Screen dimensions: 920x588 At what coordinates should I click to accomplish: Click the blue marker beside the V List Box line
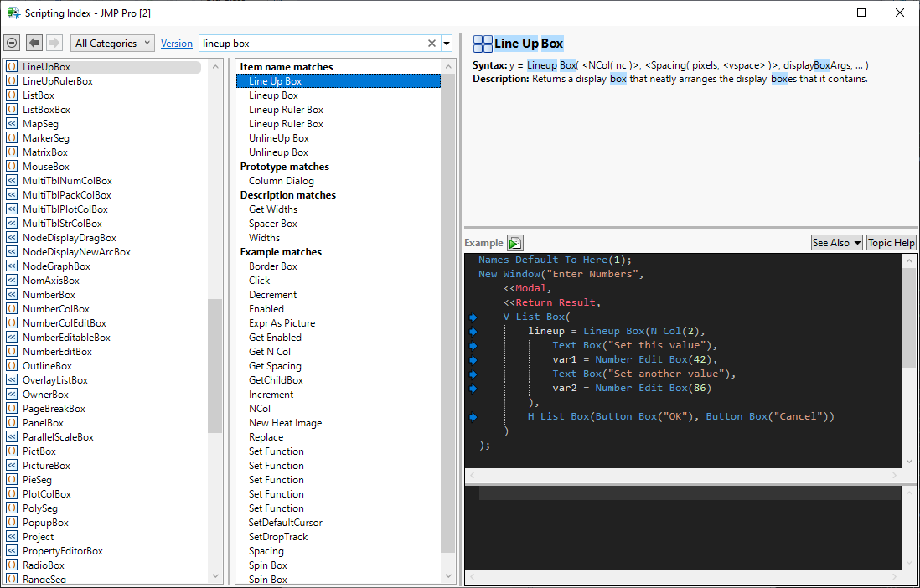(x=473, y=317)
